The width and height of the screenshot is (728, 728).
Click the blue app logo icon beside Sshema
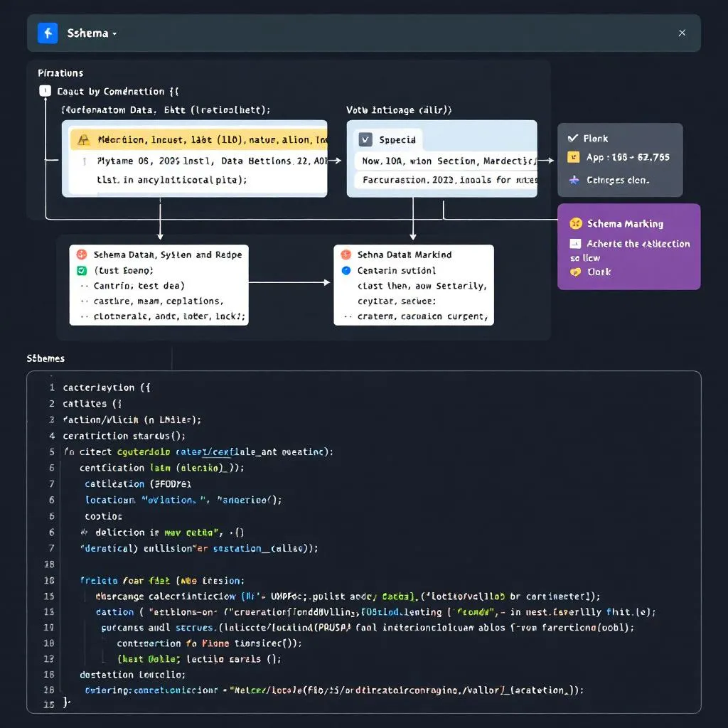click(x=48, y=33)
